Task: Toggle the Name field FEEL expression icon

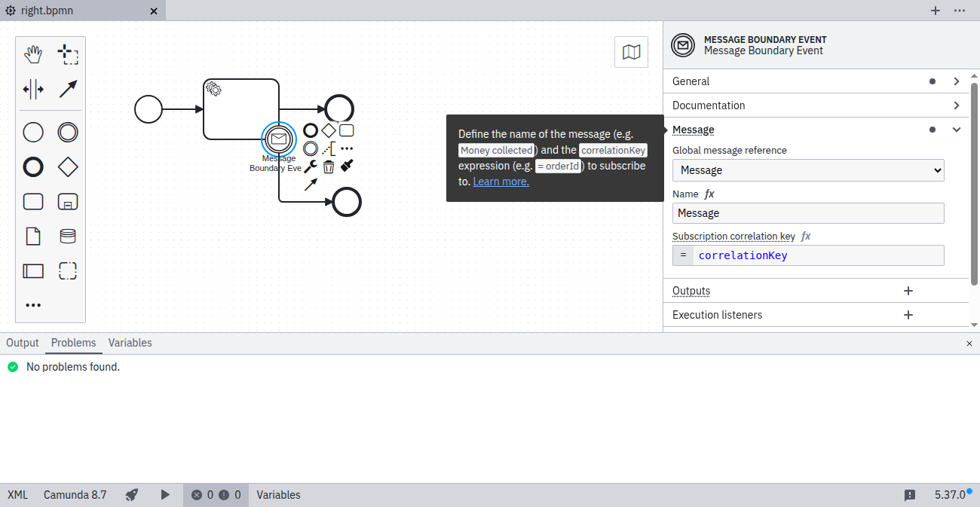Action: [709, 194]
